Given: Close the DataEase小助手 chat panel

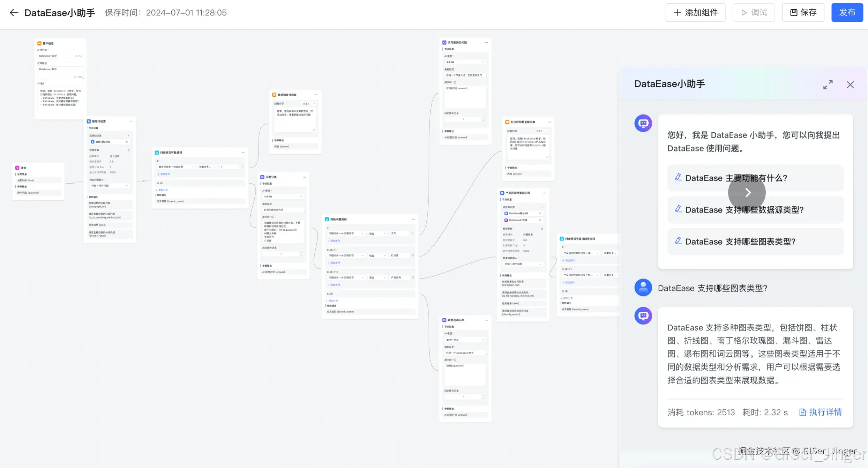Looking at the screenshot, I should tap(850, 85).
